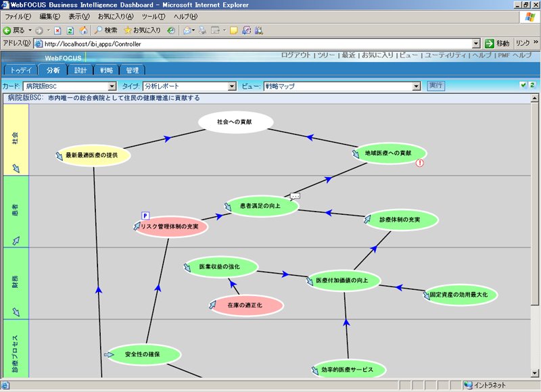
Task: Open the Back button history dropdown arrow
Action: coord(30,30)
